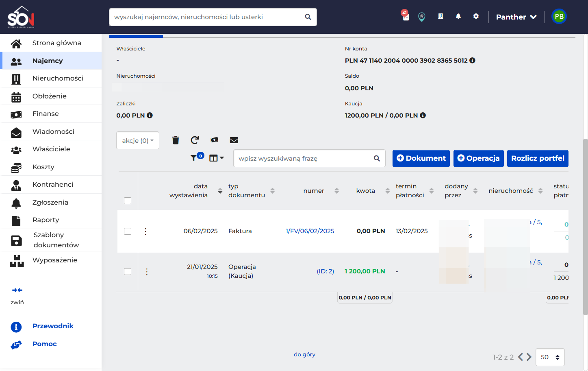The image size is (588, 371).
Task: Click the building icon in header
Action: 440,16
